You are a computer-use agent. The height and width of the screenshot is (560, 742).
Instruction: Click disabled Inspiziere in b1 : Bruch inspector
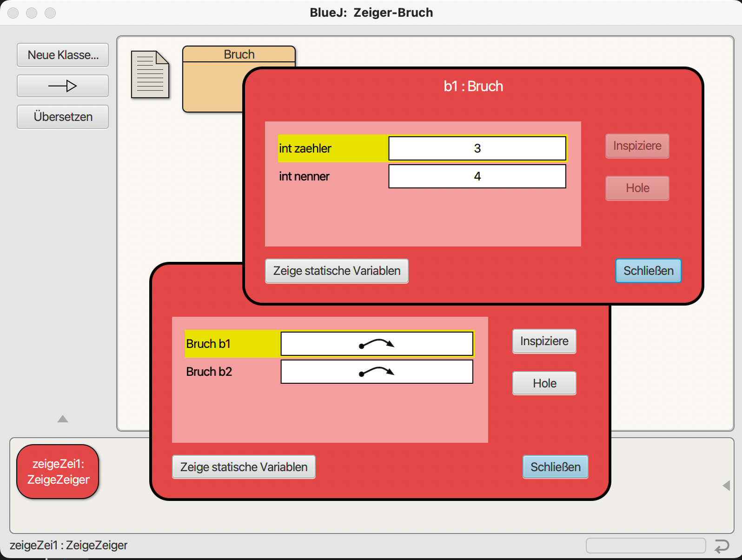(x=637, y=146)
